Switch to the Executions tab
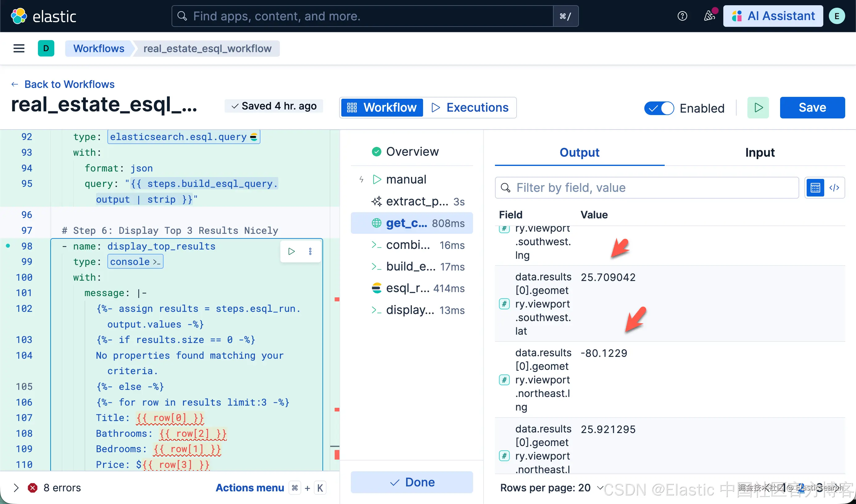 470,108
